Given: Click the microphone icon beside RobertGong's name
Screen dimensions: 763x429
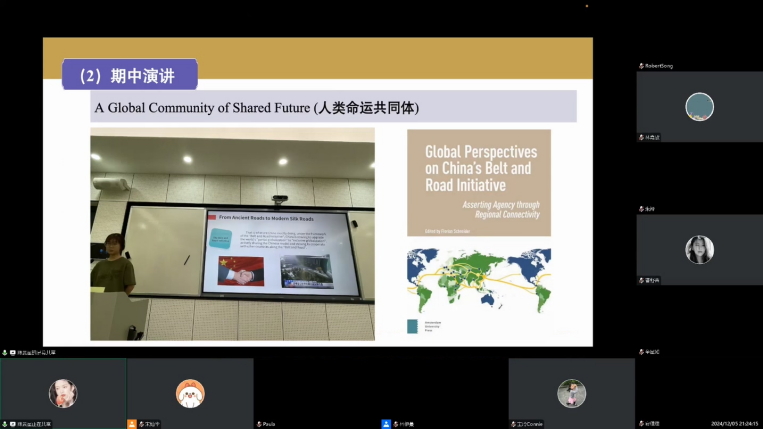Looking at the screenshot, I should tap(640, 66).
